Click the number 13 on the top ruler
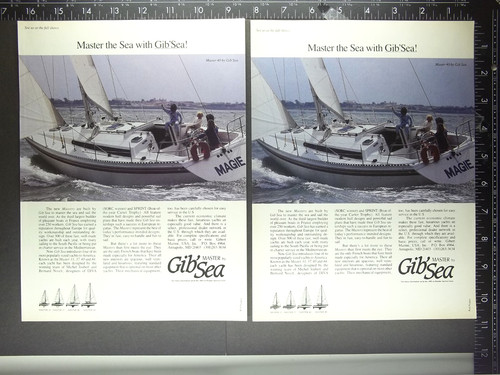The image size is (500, 375). pyautogui.click(x=114, y=11)
